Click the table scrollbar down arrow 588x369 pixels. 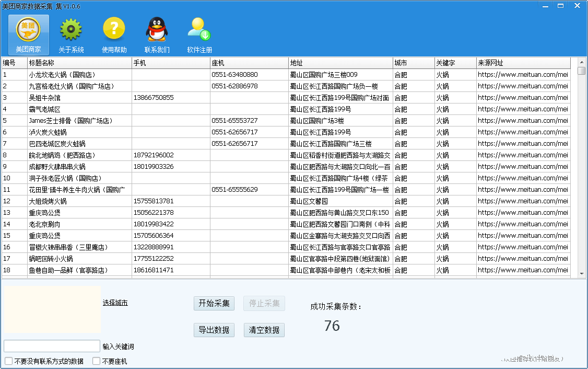[582, 274]
